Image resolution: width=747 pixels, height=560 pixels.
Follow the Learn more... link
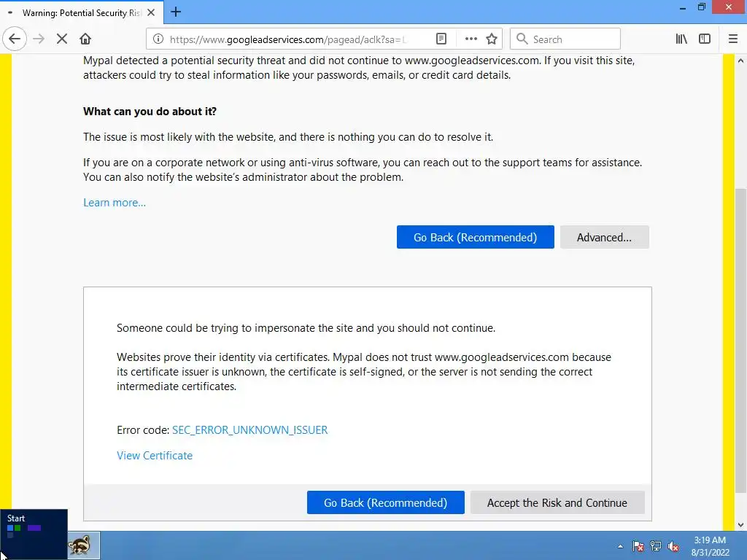pos(115,203)
